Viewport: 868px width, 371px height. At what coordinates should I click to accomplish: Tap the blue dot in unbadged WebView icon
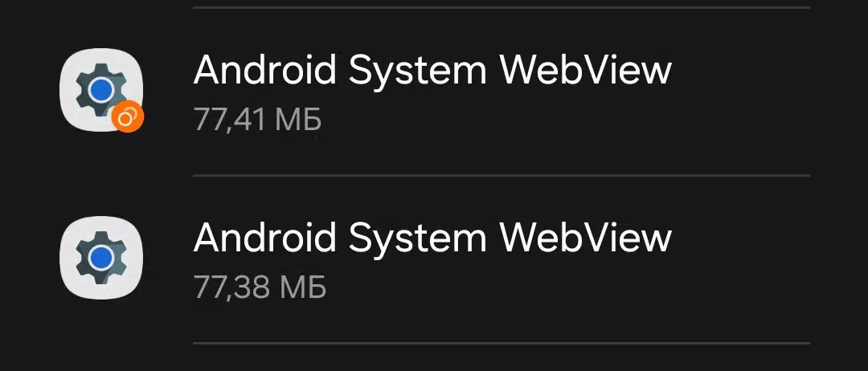100,257
